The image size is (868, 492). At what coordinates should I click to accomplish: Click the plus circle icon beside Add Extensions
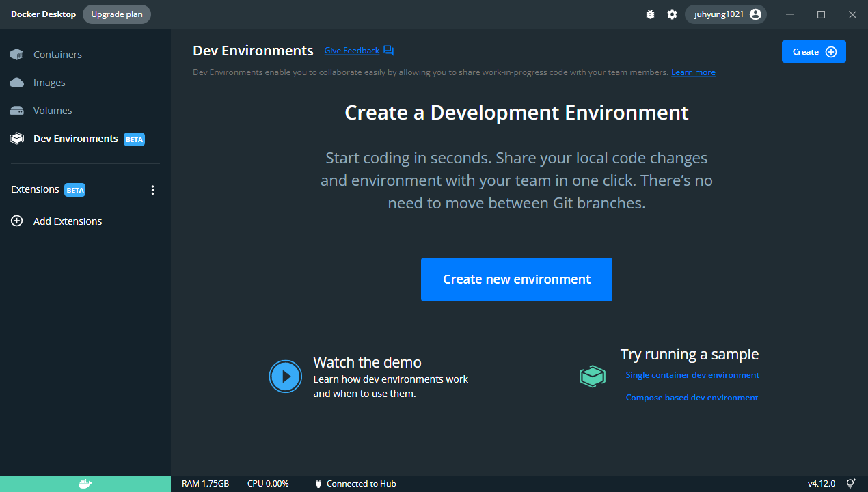17,221
